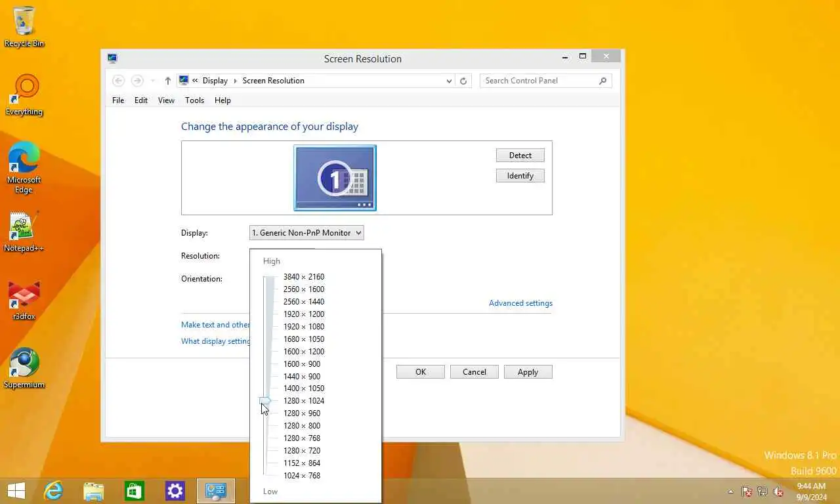This screenshot has height=504, width=840.
Task: Go up one level with Up arrow
Action: (168, 81)
